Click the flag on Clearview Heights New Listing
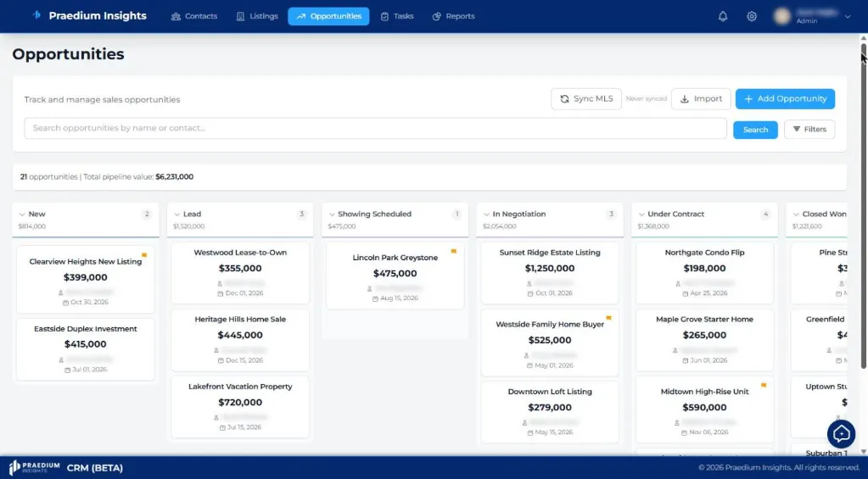The width and height of the screenshot is (868, 479). (x=144, y=255)
